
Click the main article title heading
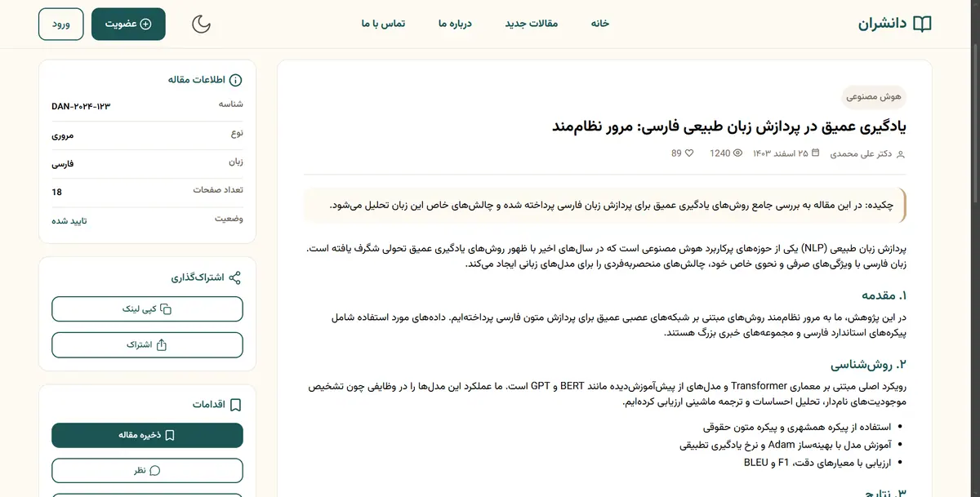point(729,127)
